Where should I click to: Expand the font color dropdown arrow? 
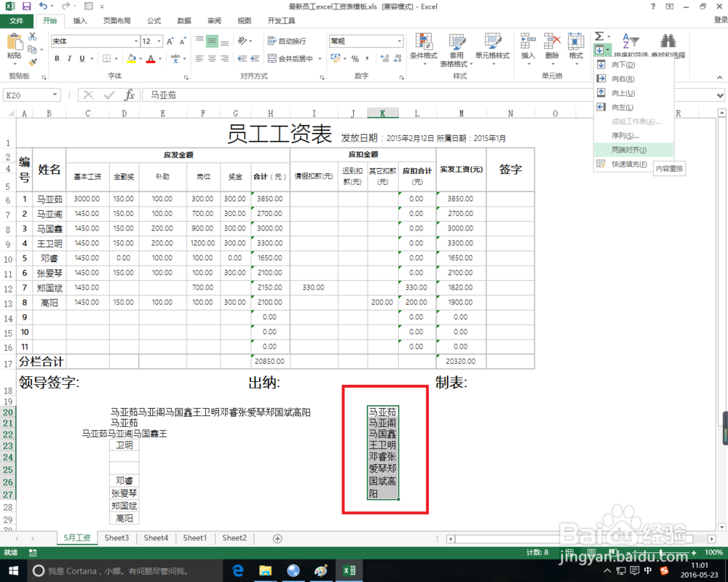(159, 59)
